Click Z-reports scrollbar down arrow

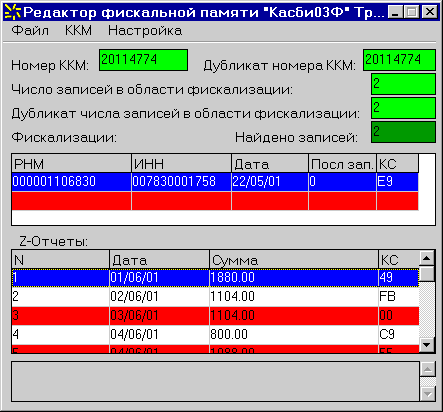tap(427, 345)
